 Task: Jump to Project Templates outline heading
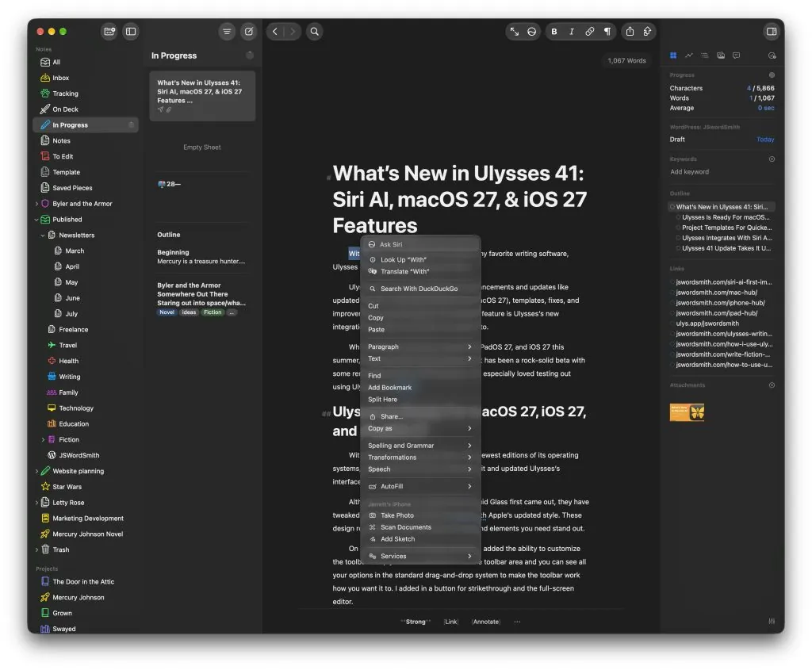click(726, 228)
